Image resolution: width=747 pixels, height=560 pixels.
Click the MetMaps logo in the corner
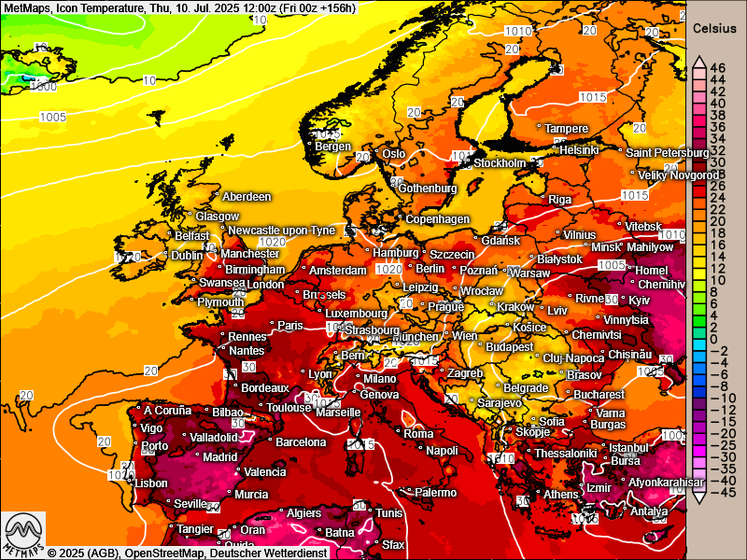click(x=22, y=532)
